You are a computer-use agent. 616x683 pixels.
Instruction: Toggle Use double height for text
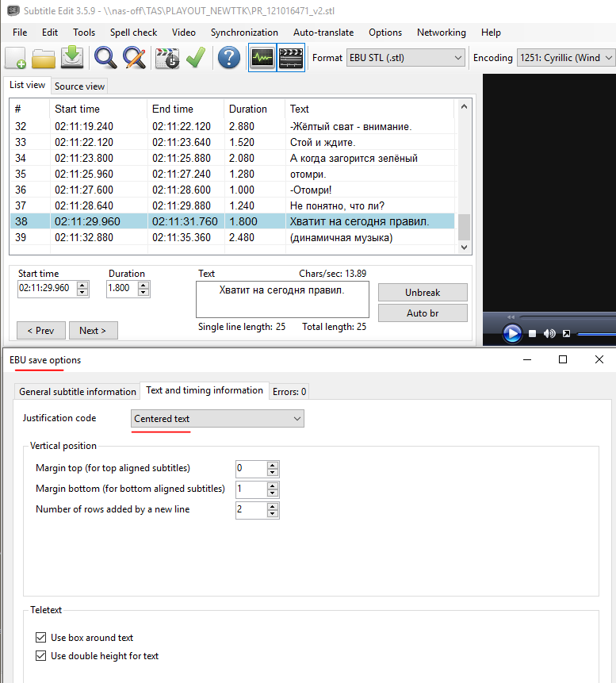(x=41, y=656)
